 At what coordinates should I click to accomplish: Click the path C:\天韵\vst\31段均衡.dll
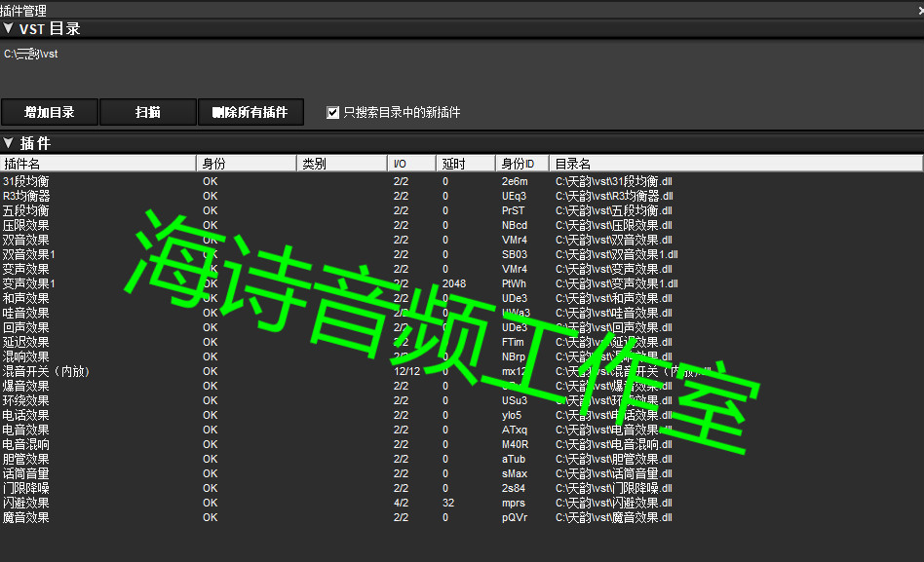pos(613,181)
